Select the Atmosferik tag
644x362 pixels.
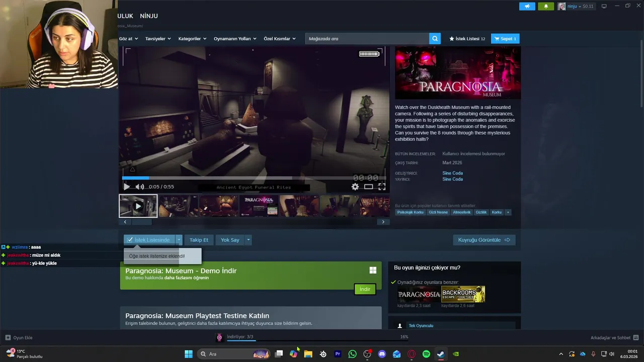tap(462, 212)
